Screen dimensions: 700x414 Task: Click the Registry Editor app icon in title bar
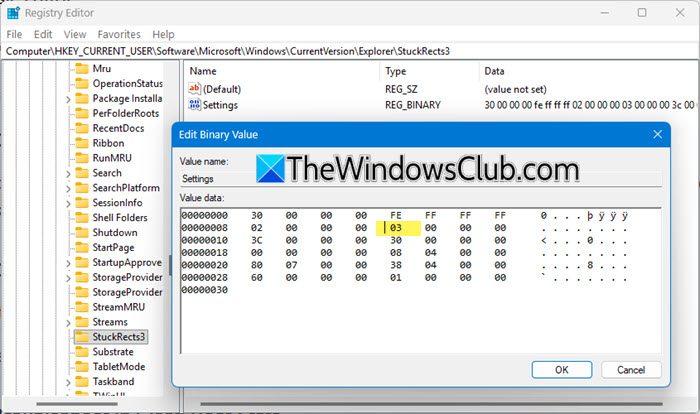pos(13,13)
